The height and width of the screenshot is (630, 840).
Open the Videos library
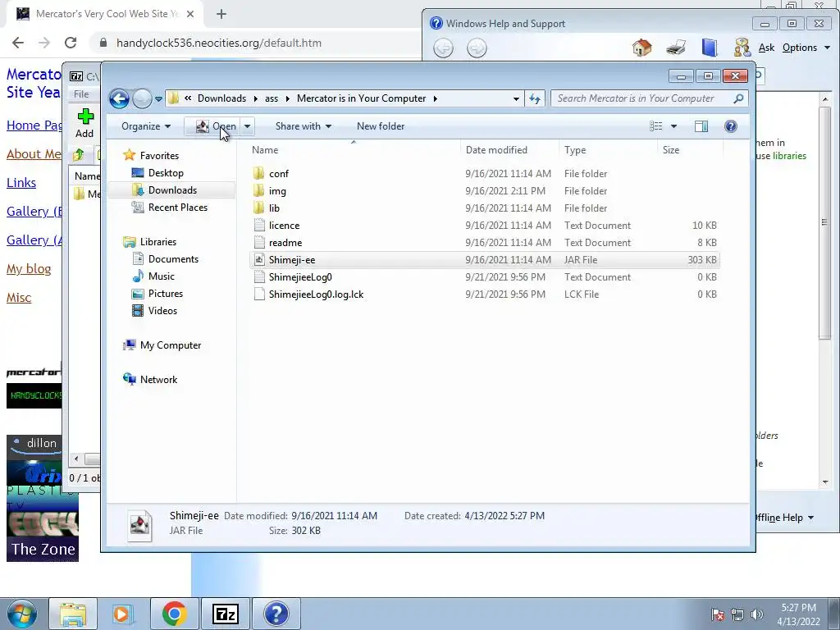pyautogui.click(x=162, y=311)
